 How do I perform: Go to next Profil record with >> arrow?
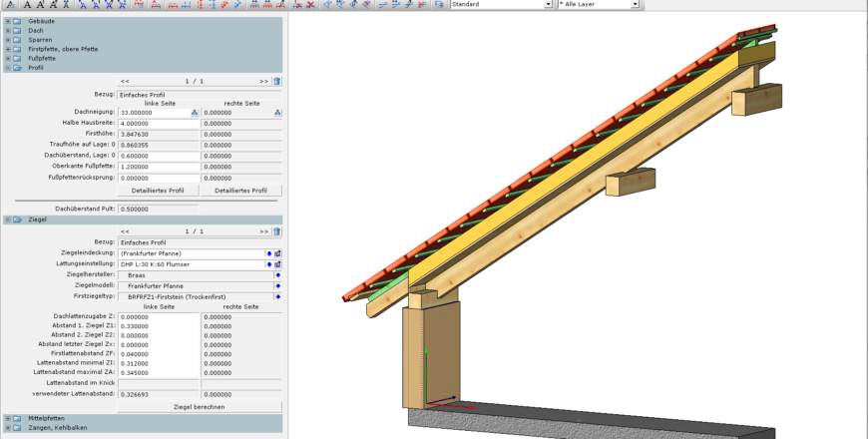coord(263,81)
